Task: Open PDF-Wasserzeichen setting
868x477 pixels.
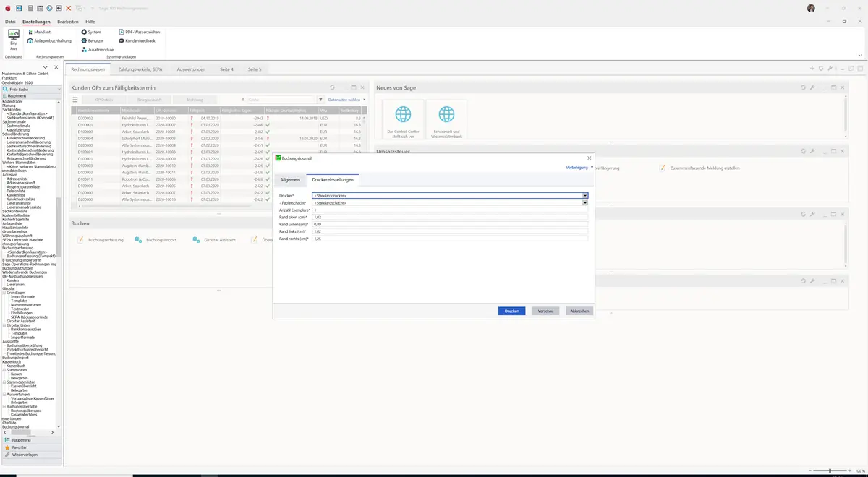Action: (x=139, y=32)
